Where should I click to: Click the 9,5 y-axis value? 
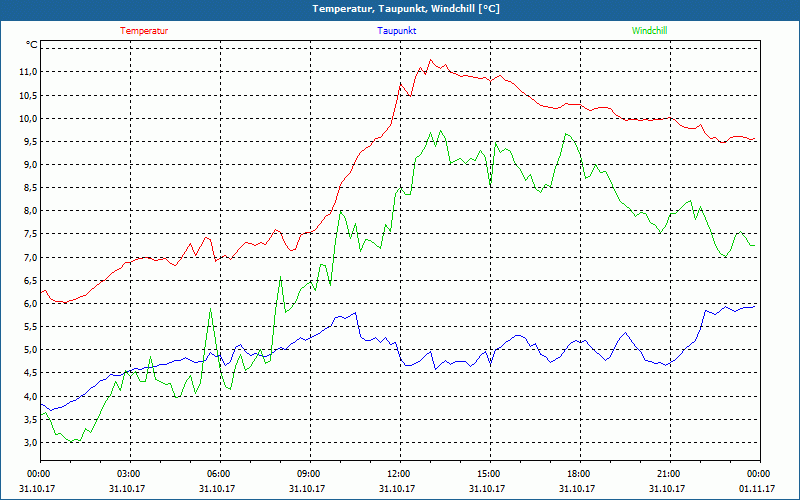(30, 141)
